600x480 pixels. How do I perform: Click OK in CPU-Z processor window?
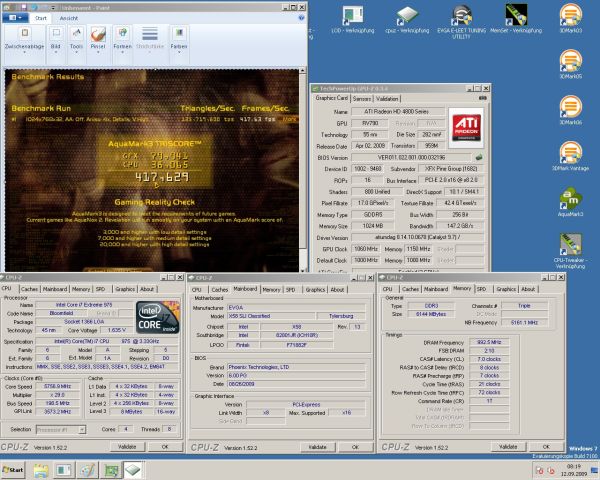165,447
